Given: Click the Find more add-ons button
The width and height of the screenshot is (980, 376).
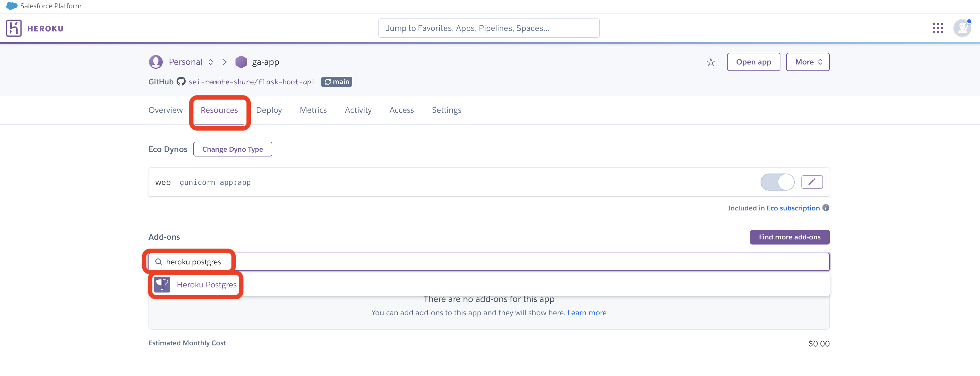Looking at the screenshot, I should pos(790,237).
